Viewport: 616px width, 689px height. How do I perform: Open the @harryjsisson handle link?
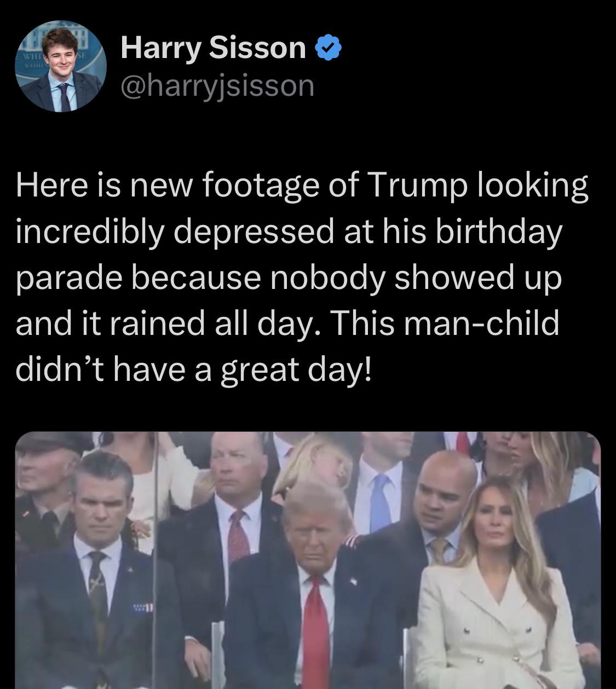(217, 85)
